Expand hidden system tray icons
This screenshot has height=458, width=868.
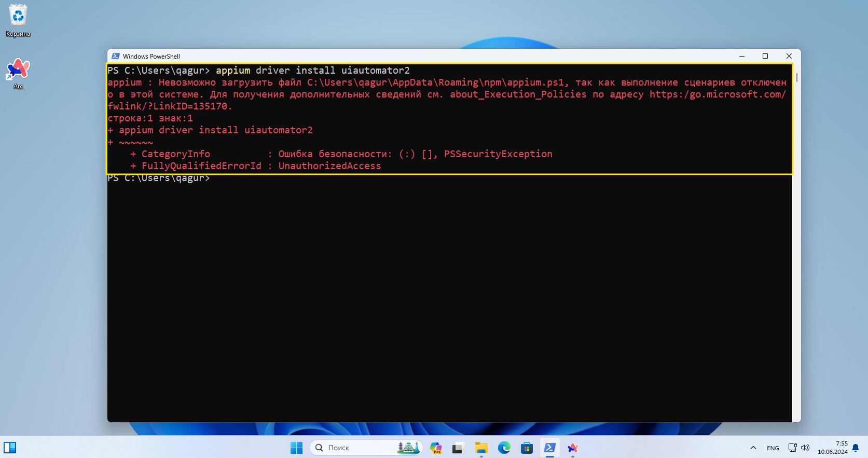click(753, 448)
